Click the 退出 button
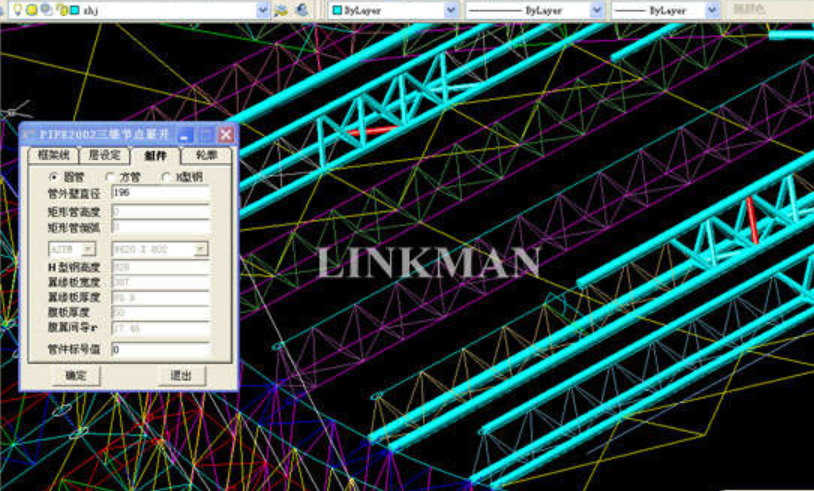This screenshot has height=491, width=814. tap(181, 375)
